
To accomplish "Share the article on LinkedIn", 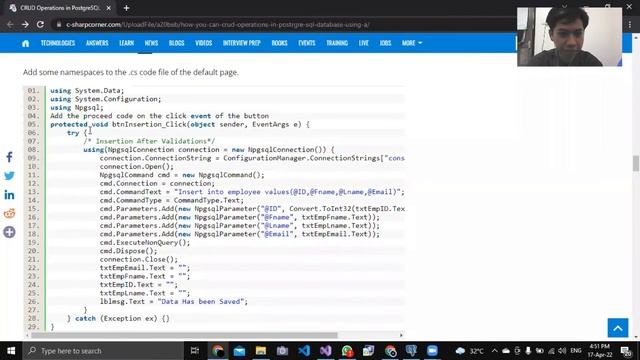I will pos(9,195).
